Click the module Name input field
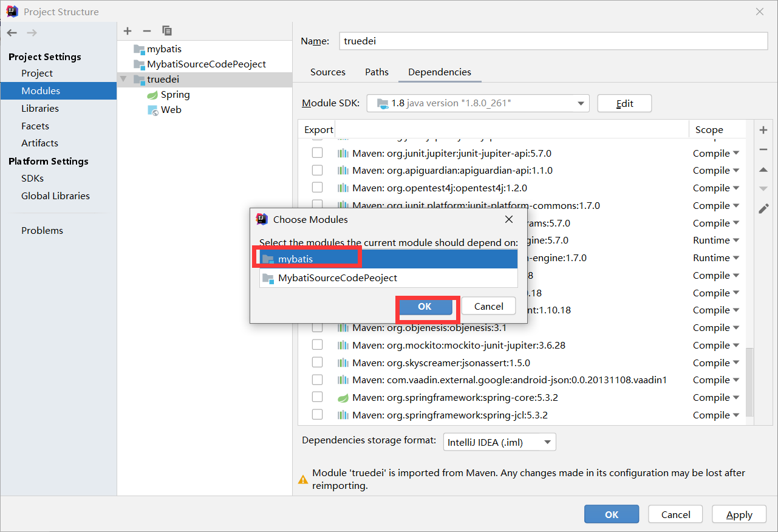 click(553, 41)
